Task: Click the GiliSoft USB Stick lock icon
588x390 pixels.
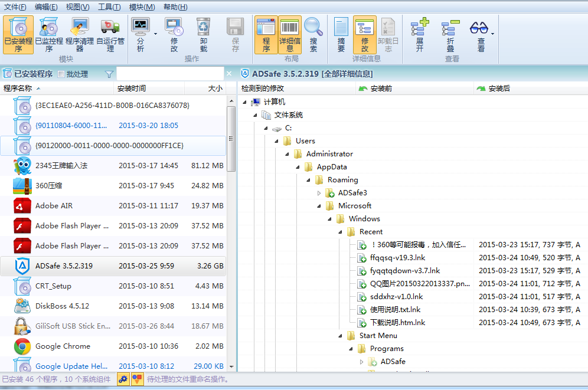Action: (22, 326)
